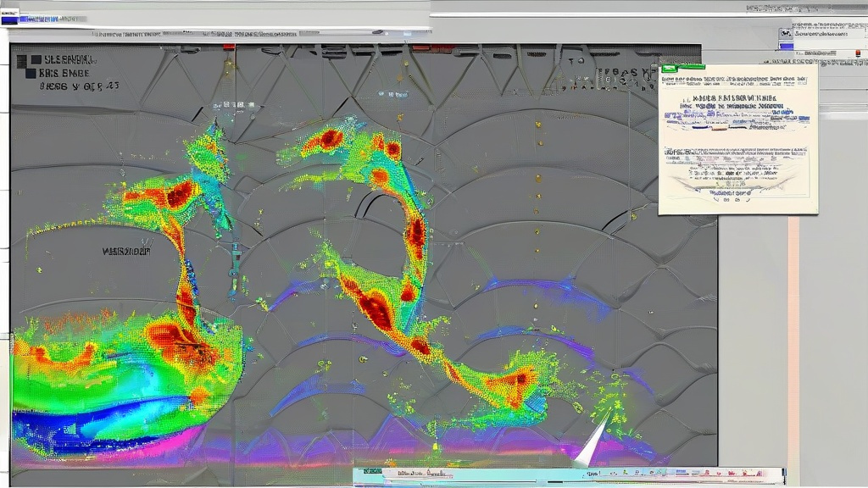This screenshot has width=868, height=488.
Task: Click the green person icon in the bottom toolbar
Action: 626,473
